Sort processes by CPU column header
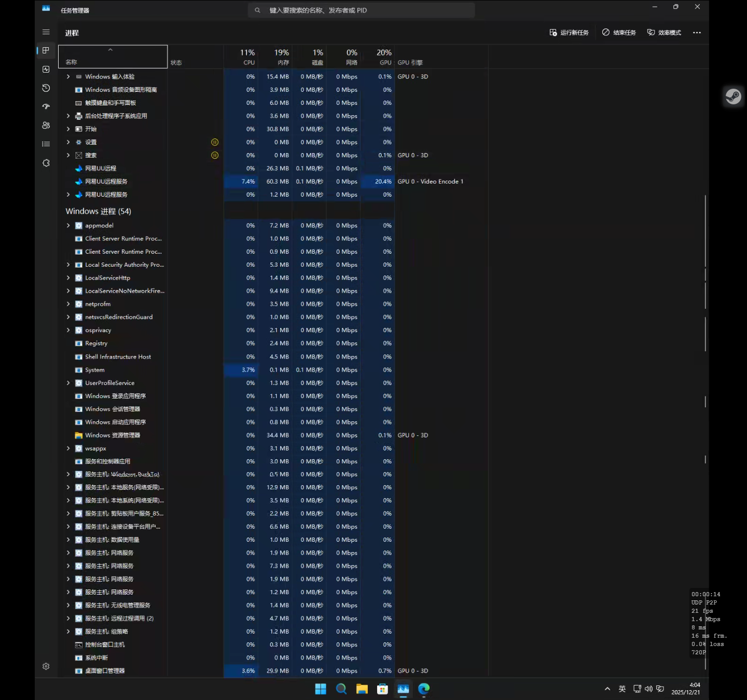This screenshot has width=747, height=700. point(247,57)
